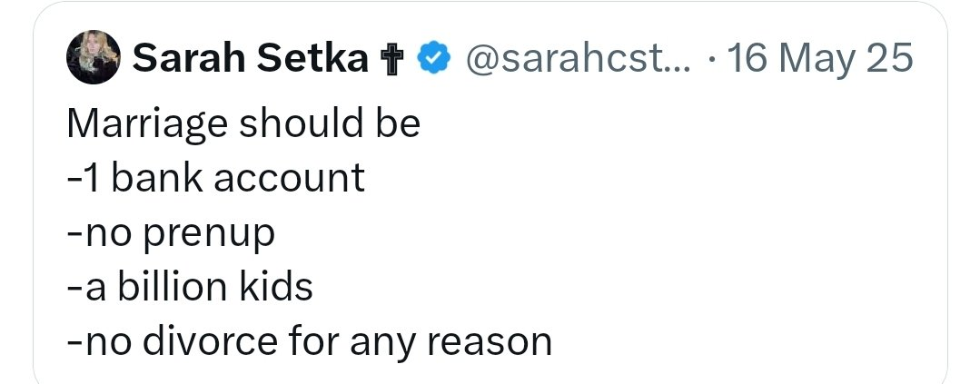
Task: Open the @sarahcst... handle link
Action: tap(578, 60)
